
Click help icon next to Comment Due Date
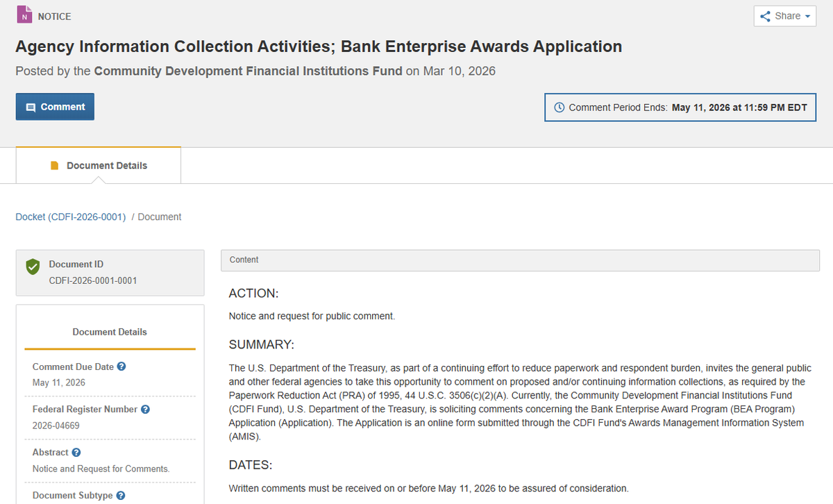[121, 367]
